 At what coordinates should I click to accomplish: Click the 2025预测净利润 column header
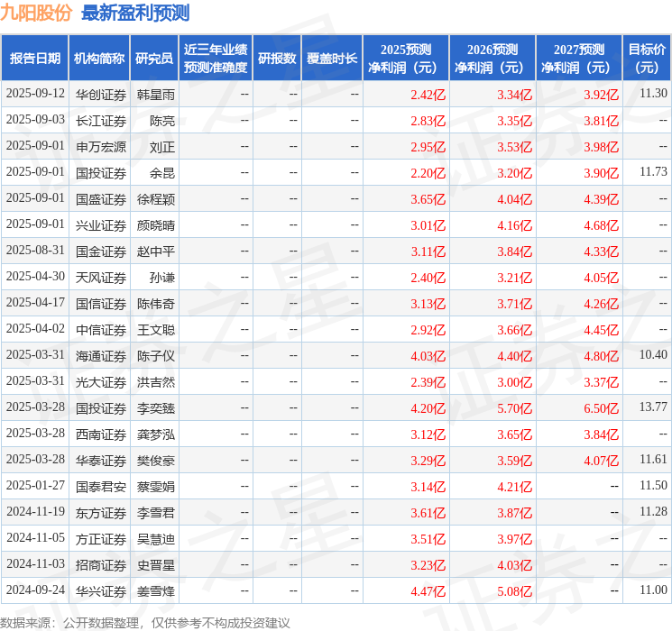(406, 59)
